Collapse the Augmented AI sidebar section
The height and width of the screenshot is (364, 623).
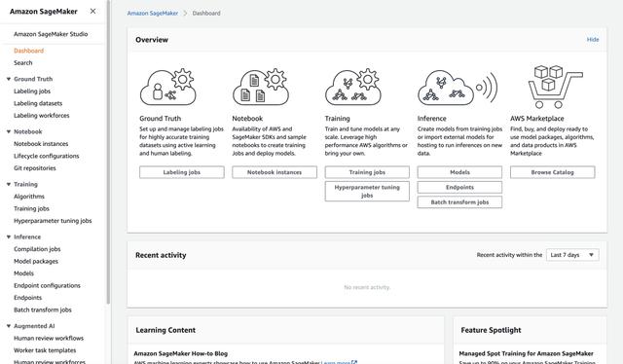coord(9,326)
